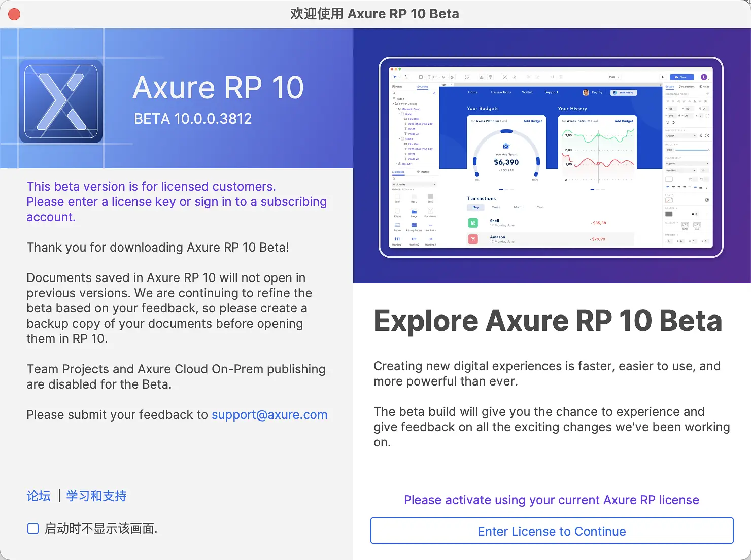Select the arrow selection tool in the toolbar
This screenshot has width=751, height=560.
coord(395,77)
